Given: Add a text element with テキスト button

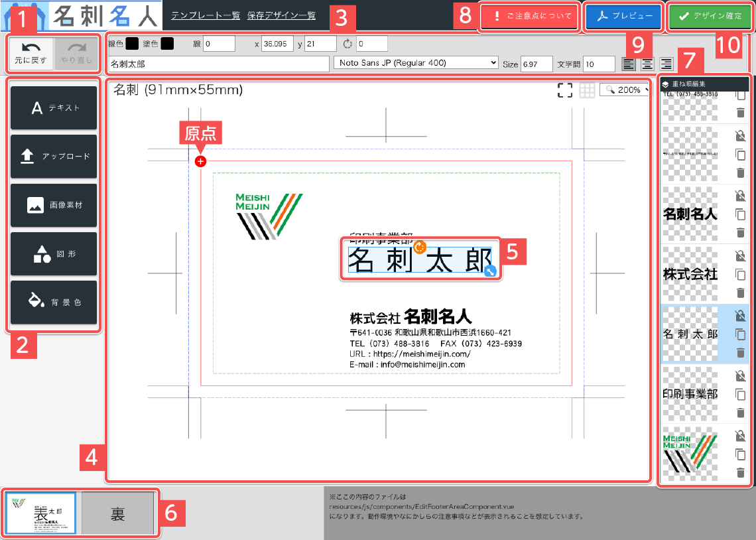Looking at the screenshot, I should pyautogui.click(x=54, y=107).
